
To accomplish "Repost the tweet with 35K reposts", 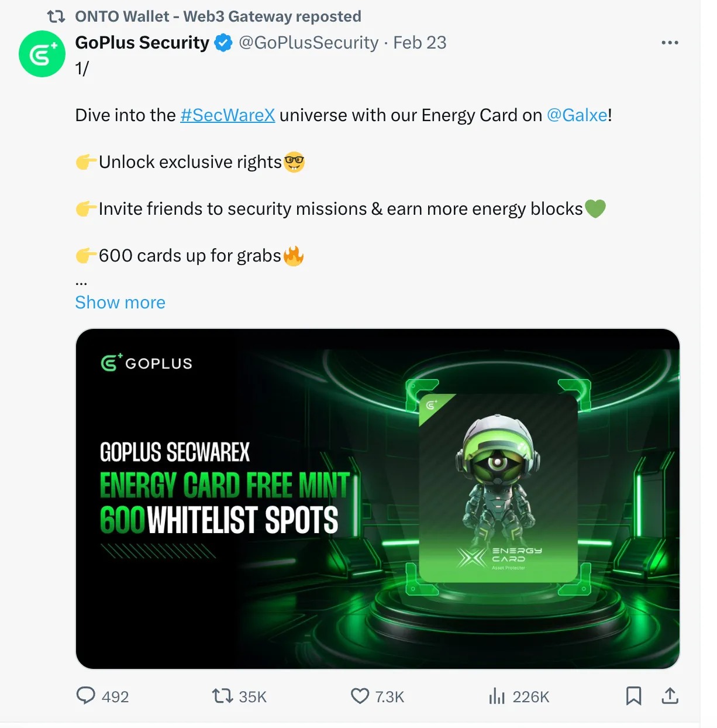I will pyautogui.click(x=222, y=696).
